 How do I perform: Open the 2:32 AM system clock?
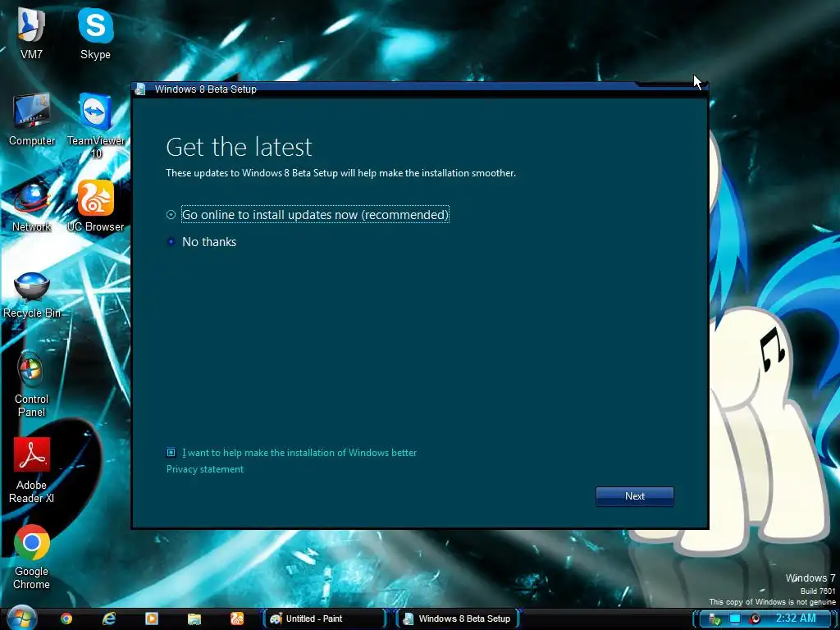(x=796, y=619)
